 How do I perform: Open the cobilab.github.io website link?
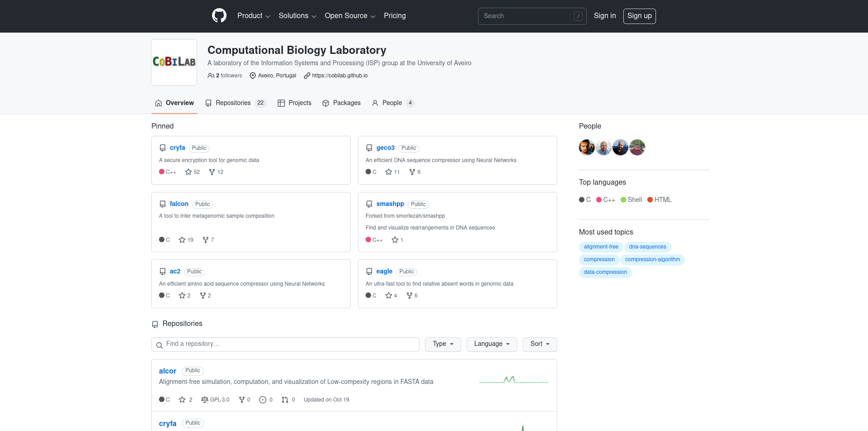(x=339, y=76)
